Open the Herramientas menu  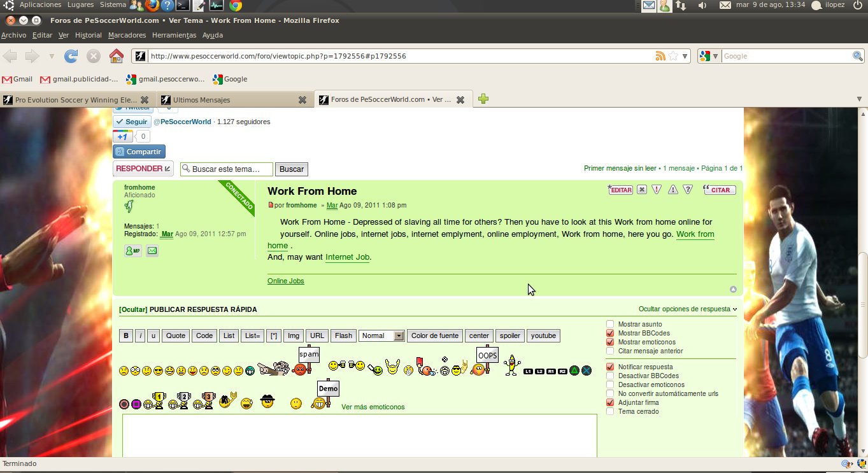174,35
